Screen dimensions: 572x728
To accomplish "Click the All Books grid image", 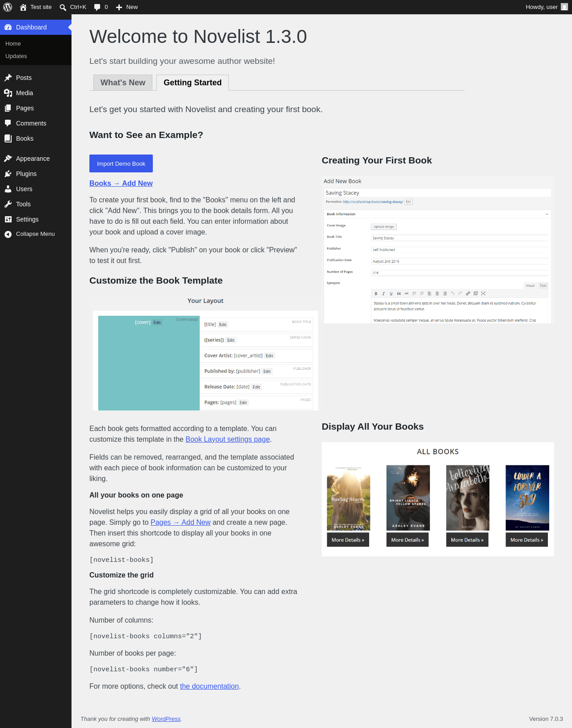I will (x=438, y=499).
